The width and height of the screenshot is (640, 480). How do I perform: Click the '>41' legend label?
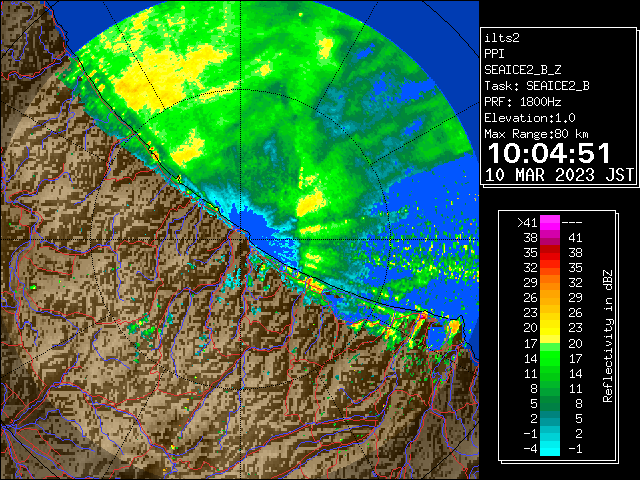527,223
